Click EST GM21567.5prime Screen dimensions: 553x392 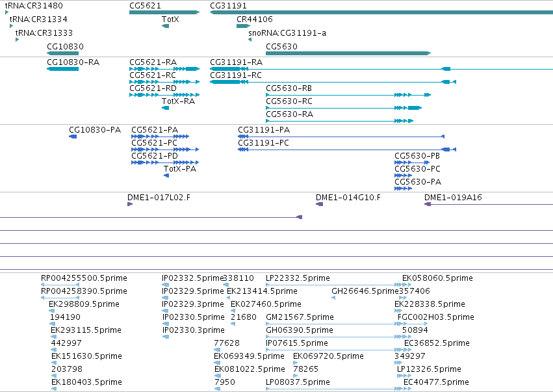pos(339,324)
